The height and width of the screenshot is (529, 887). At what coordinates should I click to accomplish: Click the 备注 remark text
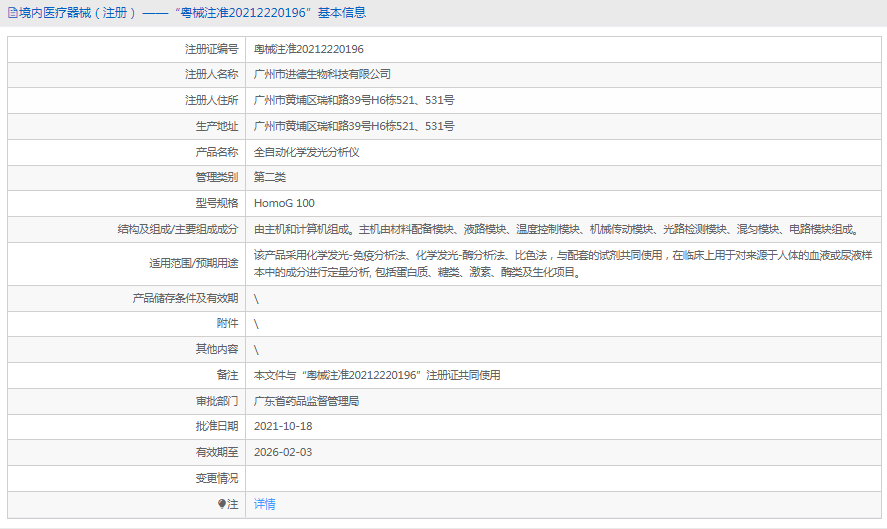[x=377, y=375]
